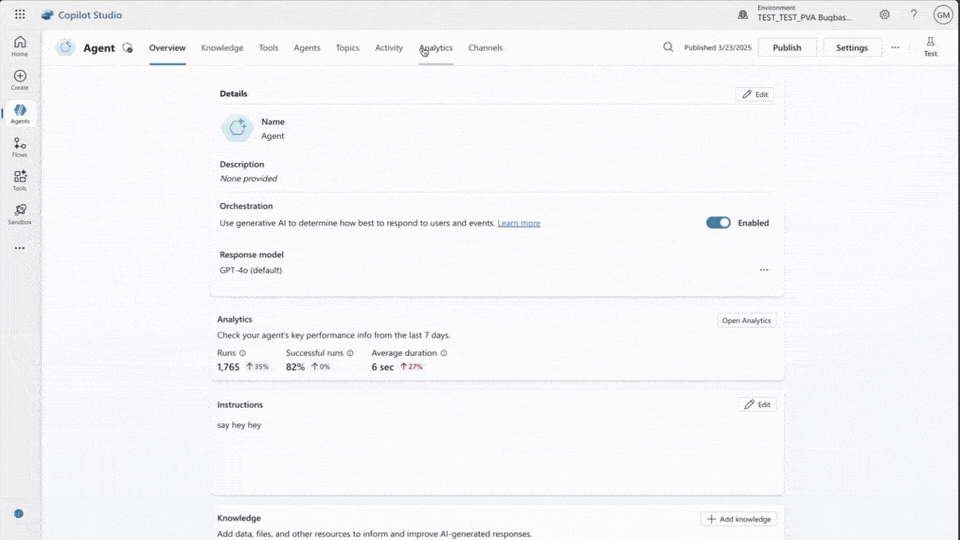Go to Home in left sidebar

click(x=20, y=45)
